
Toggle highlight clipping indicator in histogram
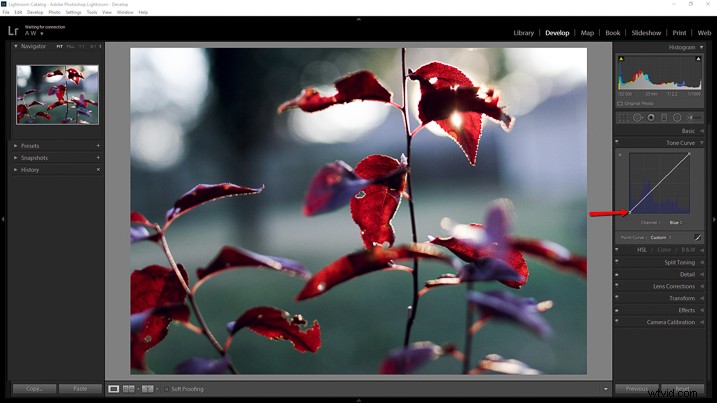pyautogui.click(x=698, y=59)
